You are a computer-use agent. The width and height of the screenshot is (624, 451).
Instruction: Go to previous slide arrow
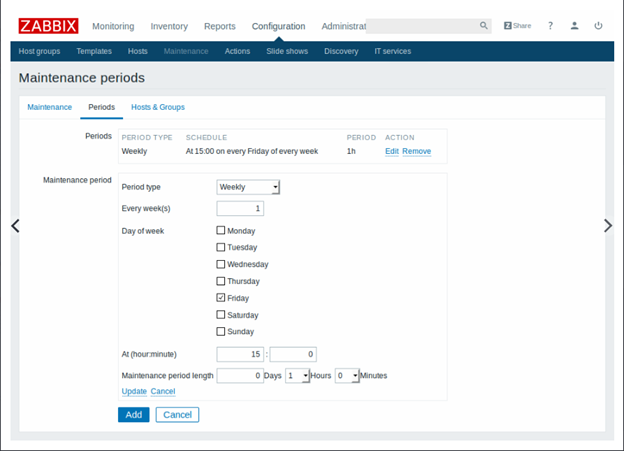pyautogui.click(x=15, y=226)
